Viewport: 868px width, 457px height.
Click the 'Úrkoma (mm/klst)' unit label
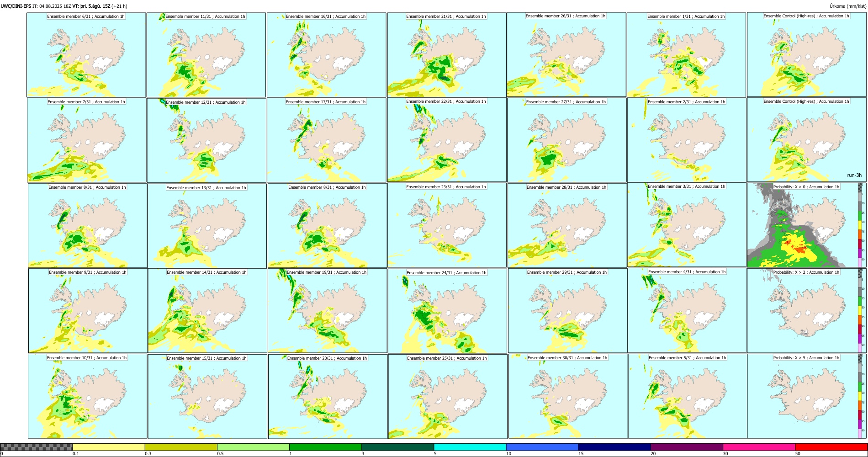847,6
